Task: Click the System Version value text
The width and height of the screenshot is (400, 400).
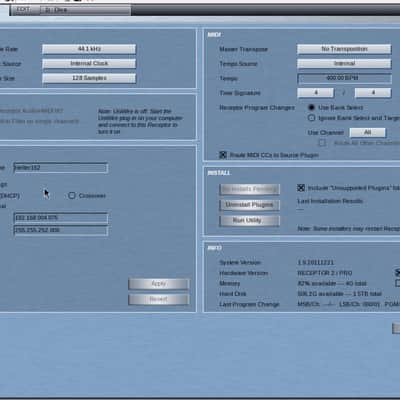Action: click(x=315, y=263)
